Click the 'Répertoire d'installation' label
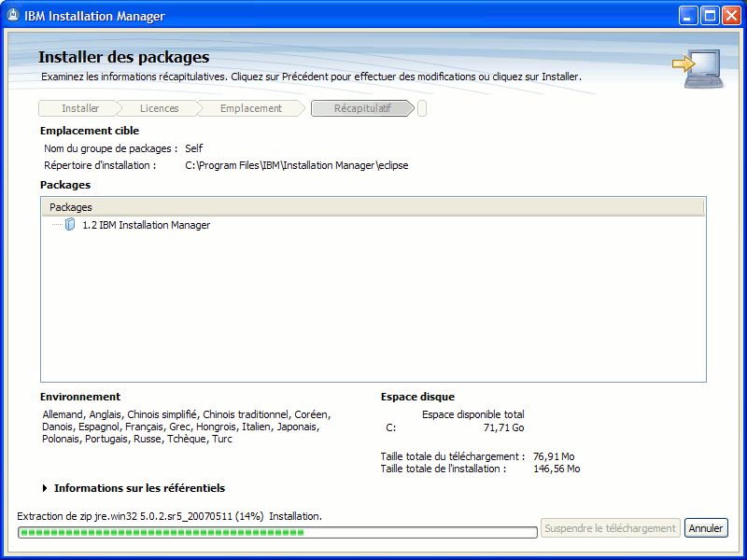The width and height of the screenshot is (747, 560). coord(100,165)
